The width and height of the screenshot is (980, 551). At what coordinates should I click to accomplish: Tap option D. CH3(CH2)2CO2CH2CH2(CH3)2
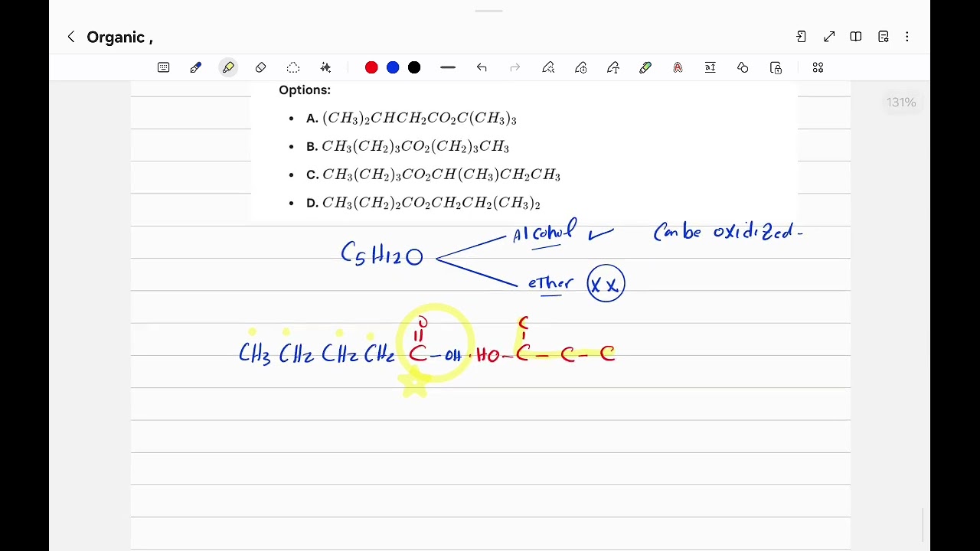(423, 203)
